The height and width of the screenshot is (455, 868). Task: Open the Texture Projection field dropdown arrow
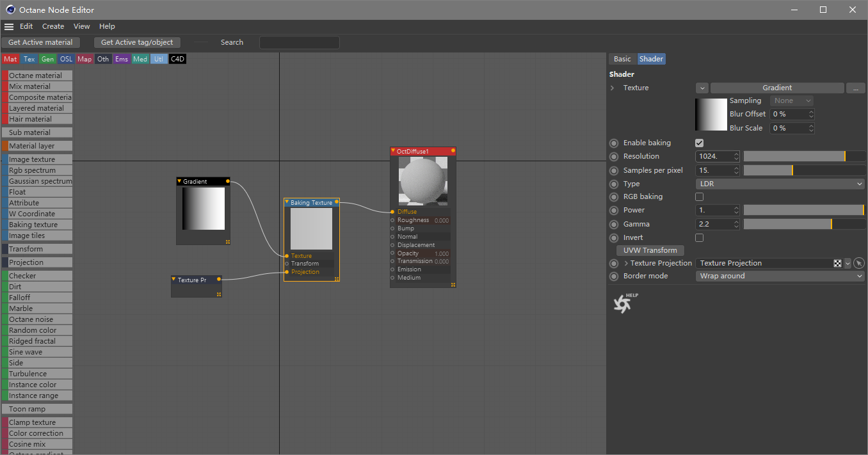(x=848, y=263)
